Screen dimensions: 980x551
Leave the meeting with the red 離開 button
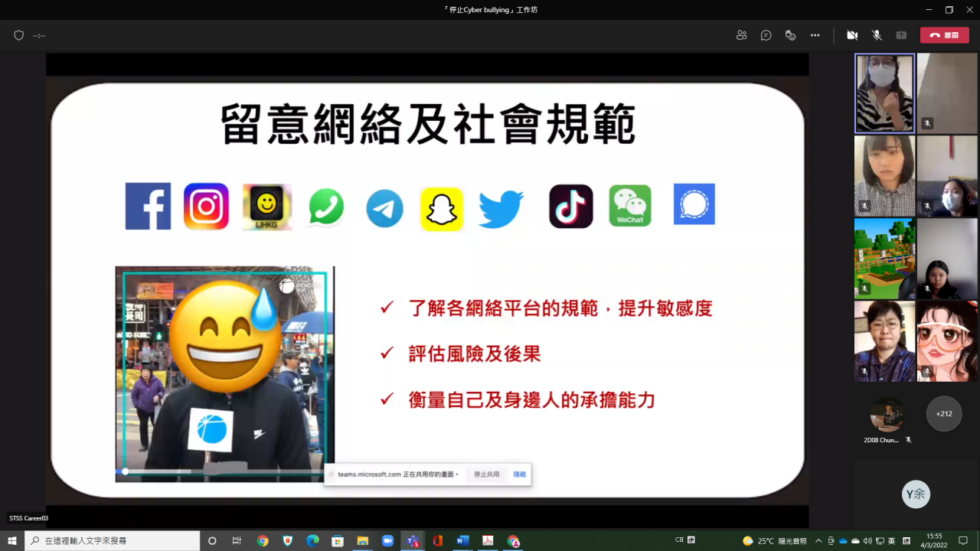coord(944,35)
